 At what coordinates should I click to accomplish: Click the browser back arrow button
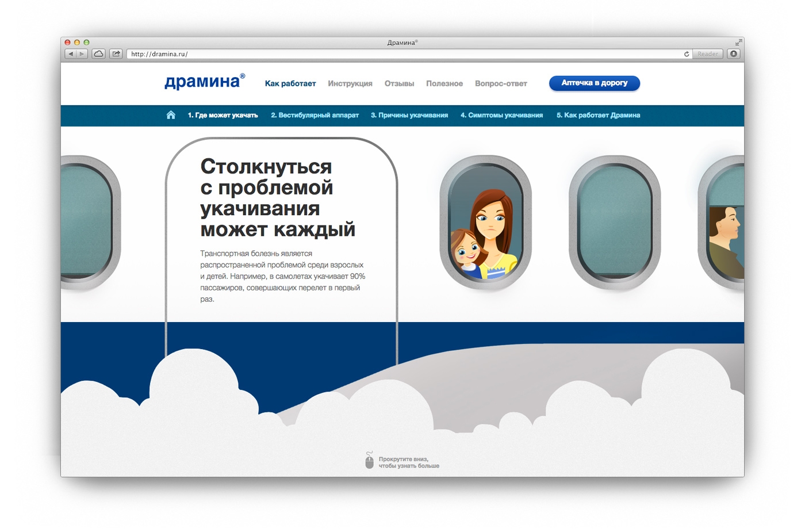point(71,54)
